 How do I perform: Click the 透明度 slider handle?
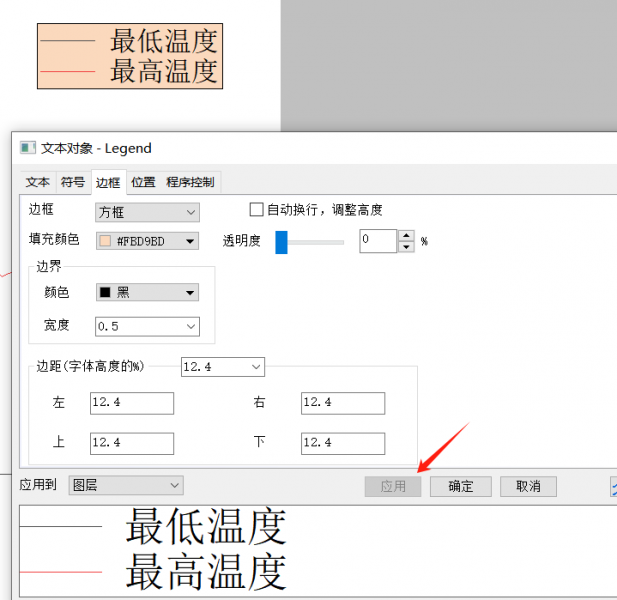point(281,242)
